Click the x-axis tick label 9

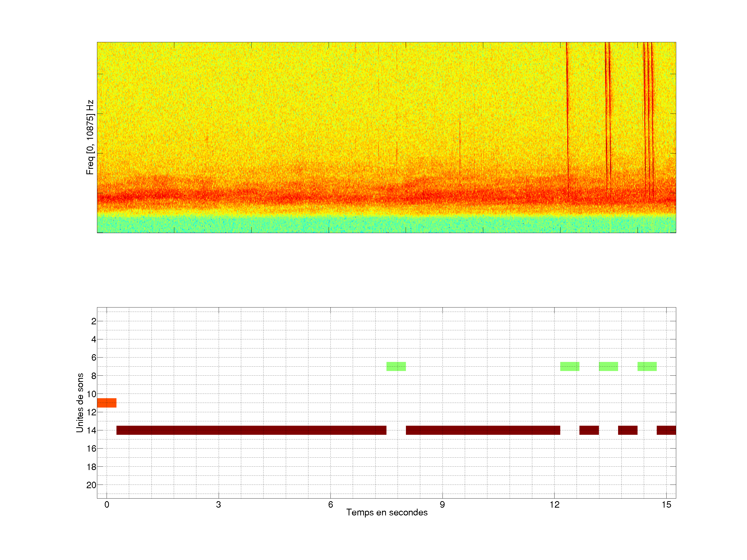(x=442, y=505)
